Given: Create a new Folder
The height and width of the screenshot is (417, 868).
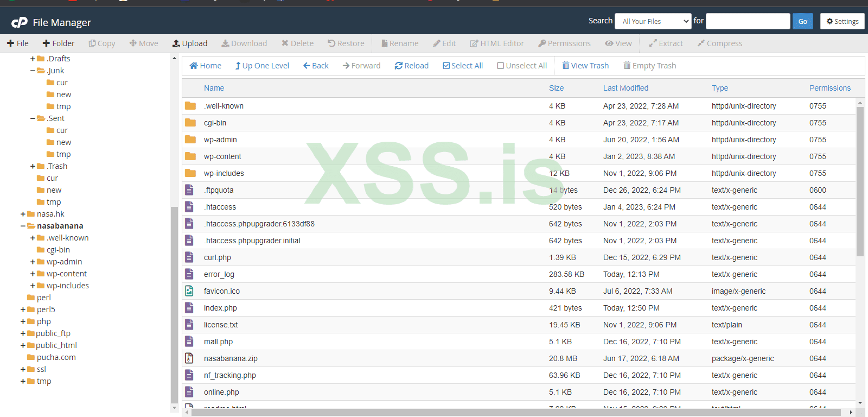Looking at the screenshot, I should pyautogui.click(x=59, y=43).
